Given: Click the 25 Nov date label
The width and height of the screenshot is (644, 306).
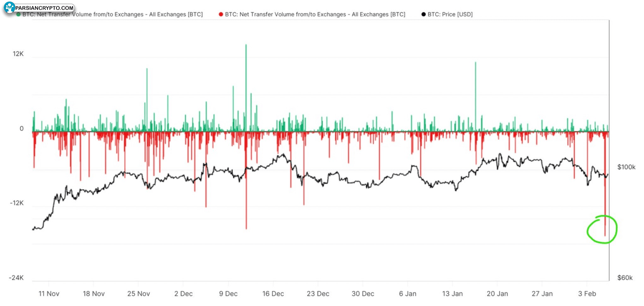Looking at the screenshot, I should pos(139,294).
